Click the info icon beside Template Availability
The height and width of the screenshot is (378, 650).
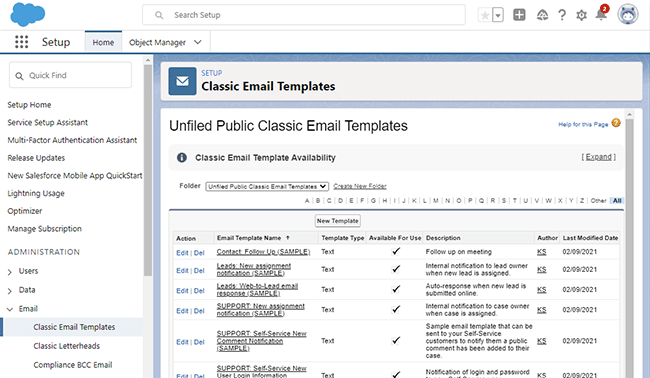pyautogui.click(x=182, y=158)
